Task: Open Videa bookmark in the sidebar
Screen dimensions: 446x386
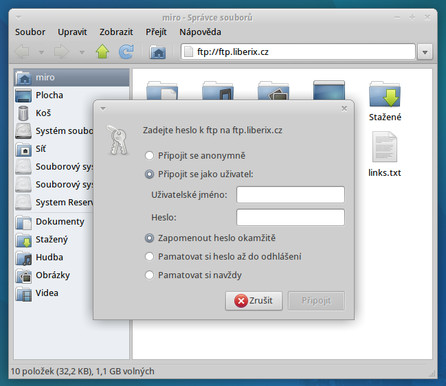Action: pyautogui.click(x=54, y=293)
